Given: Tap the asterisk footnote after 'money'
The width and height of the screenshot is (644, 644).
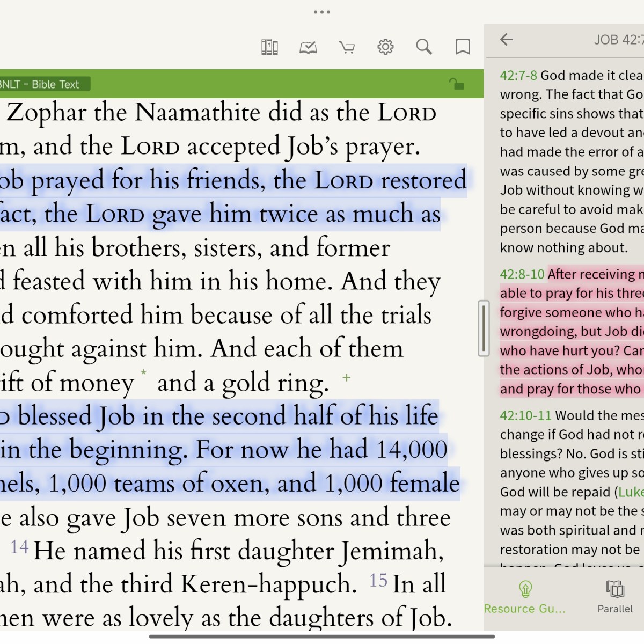Looking at the screenshot, I should coord(143,372).
